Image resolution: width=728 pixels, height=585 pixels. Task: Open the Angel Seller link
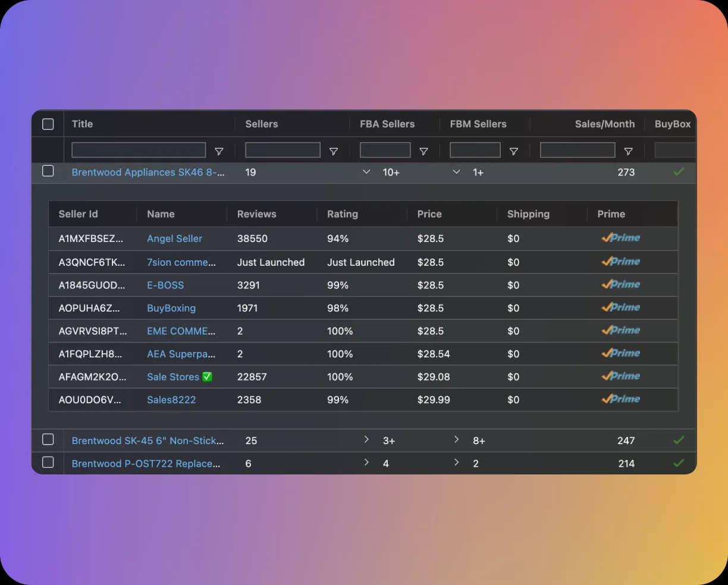coord(174,238)
